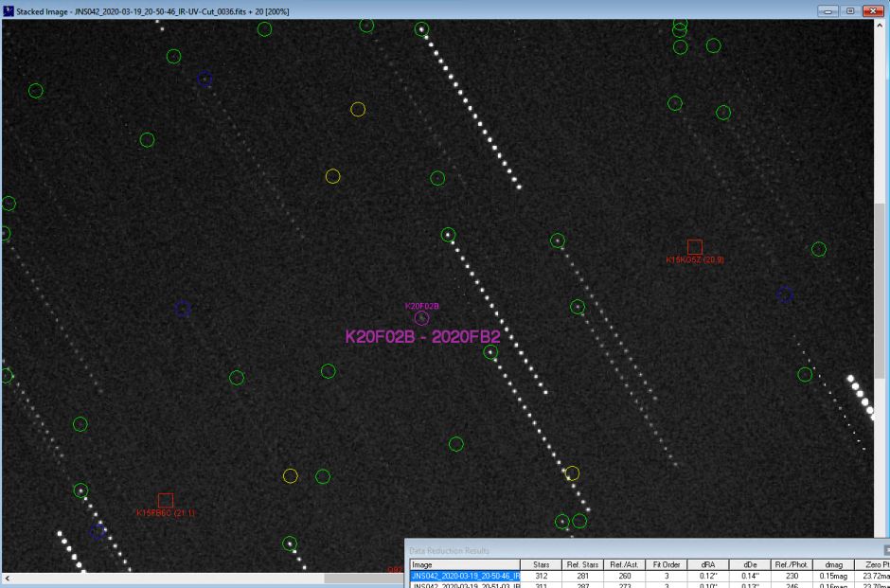The height and width of the screenshot is (588, 890).
Task: Select the red K15K05Z square marker
Action: 694,246
